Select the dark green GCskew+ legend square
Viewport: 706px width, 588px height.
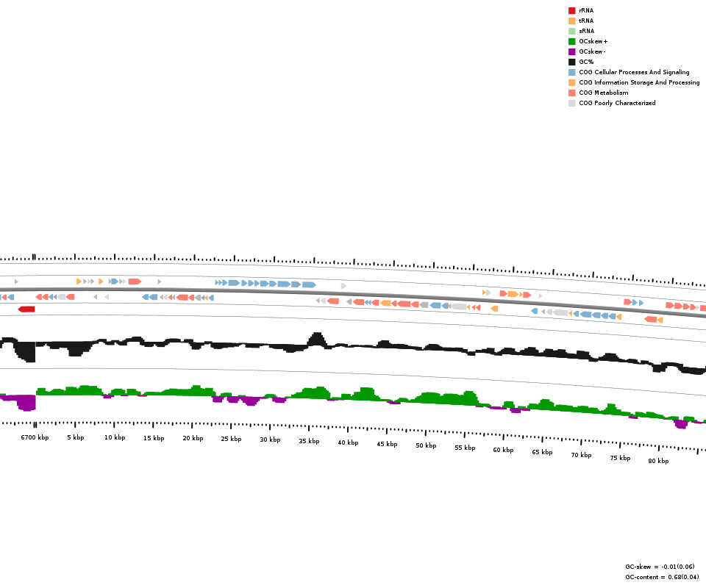click(x=571, y=41)
